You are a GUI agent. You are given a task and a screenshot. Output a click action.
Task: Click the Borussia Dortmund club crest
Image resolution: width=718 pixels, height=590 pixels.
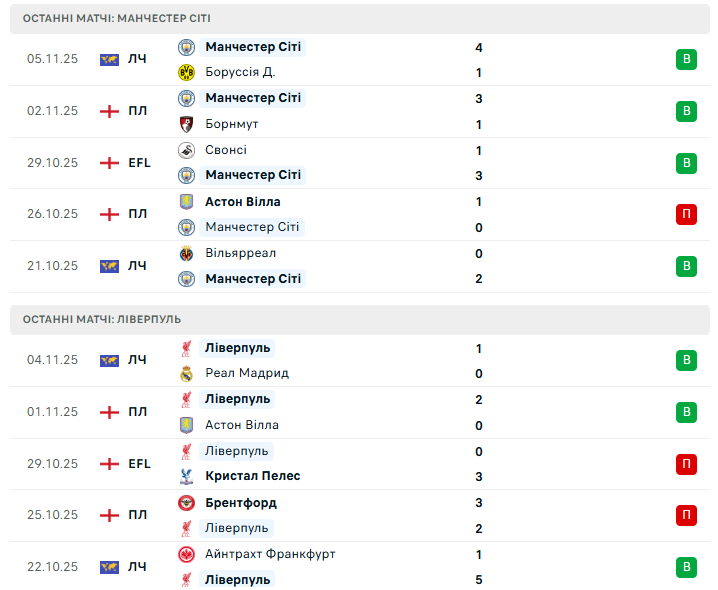click(186, 72)
